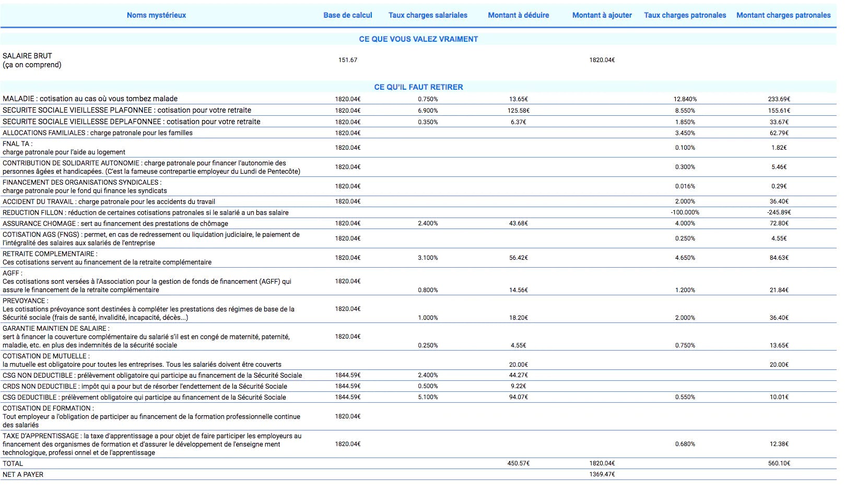
Task: Click the 233.69€ employer amount for MALADIE
Action: tap(779, 99)
